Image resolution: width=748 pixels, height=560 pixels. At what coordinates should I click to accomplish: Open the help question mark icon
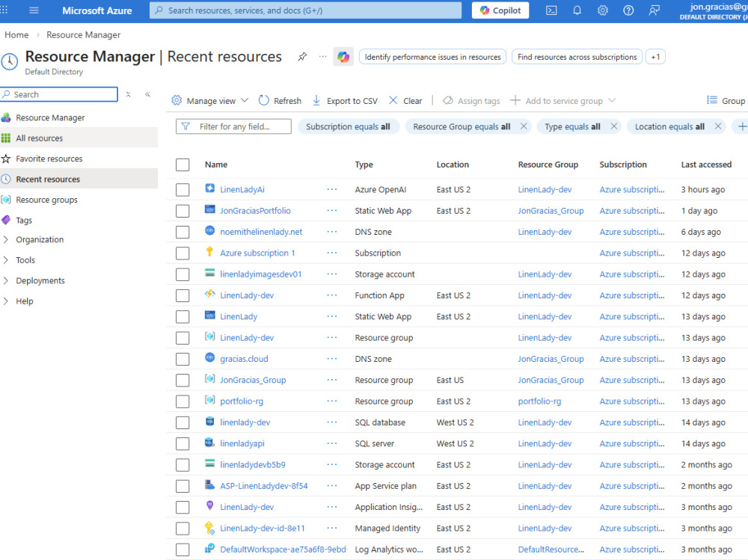click(629, 10)
